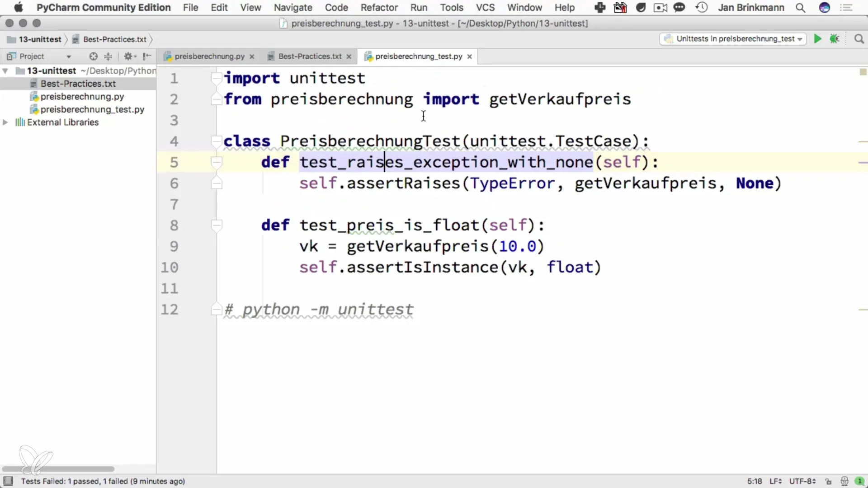Viewport: 868px width, 488px height.
Task: Place cursor on getVerkaufpreis import at line 2
Action: tap(560, 99)
